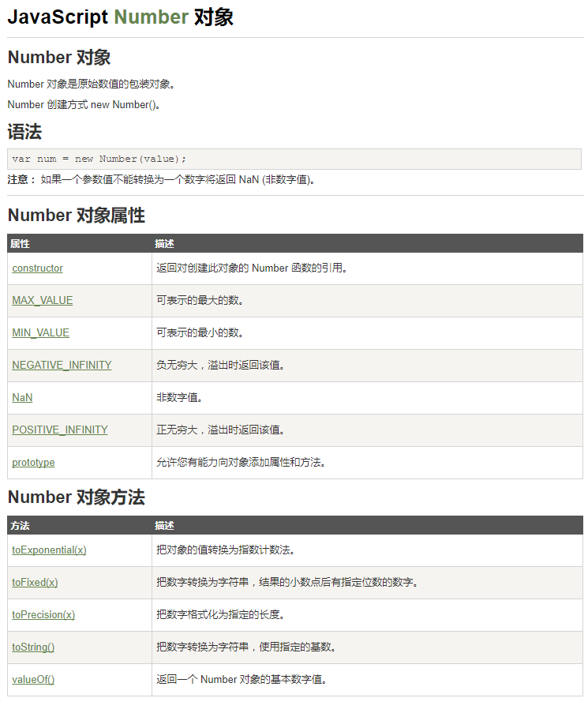Click the code line 'var num = new Number(value);'

[x=99, y=159]
